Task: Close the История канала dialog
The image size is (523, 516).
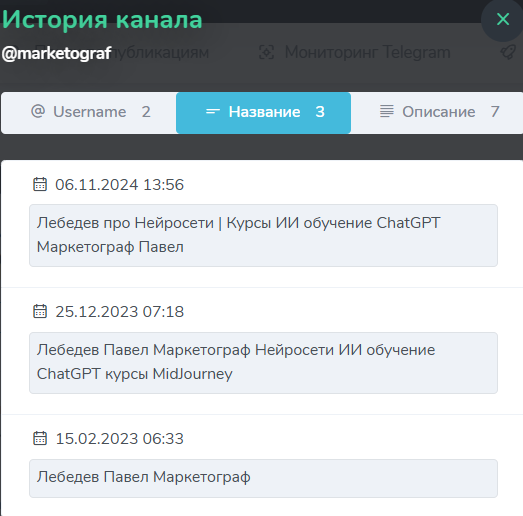Action: click(x=502, y=19)
